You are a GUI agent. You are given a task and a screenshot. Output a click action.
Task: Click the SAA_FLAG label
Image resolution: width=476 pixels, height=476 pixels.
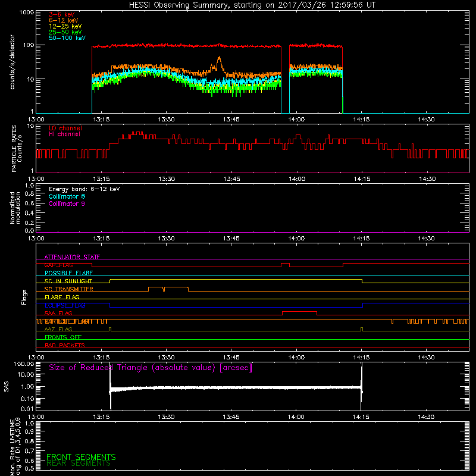(58, 314)
